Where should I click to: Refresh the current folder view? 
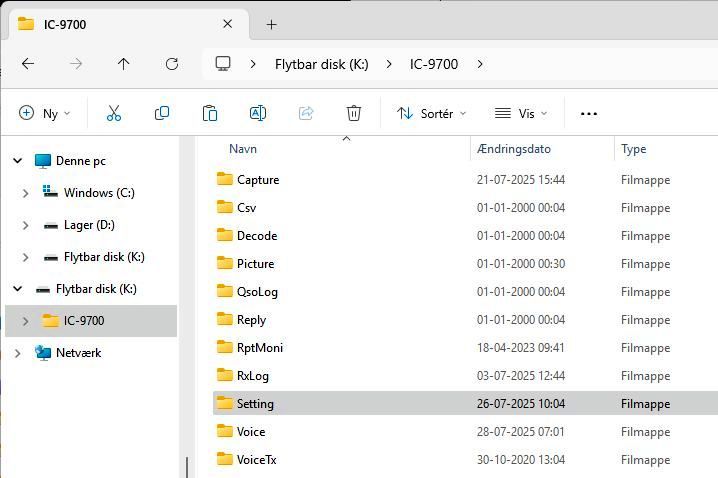[172, 64]
